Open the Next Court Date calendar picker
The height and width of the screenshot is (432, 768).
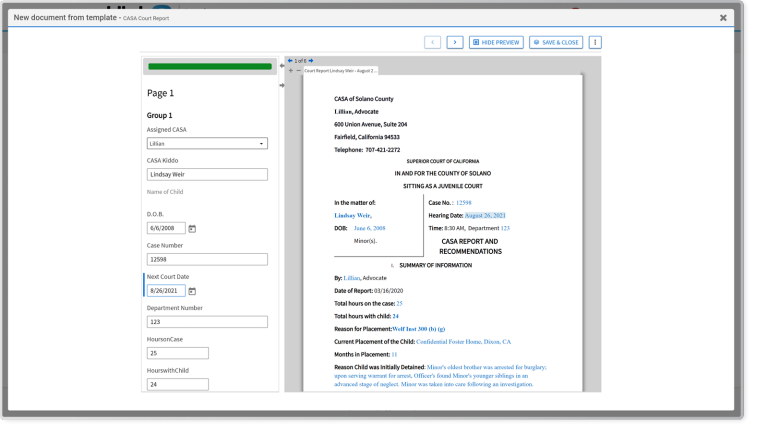[x=193, y=291]
